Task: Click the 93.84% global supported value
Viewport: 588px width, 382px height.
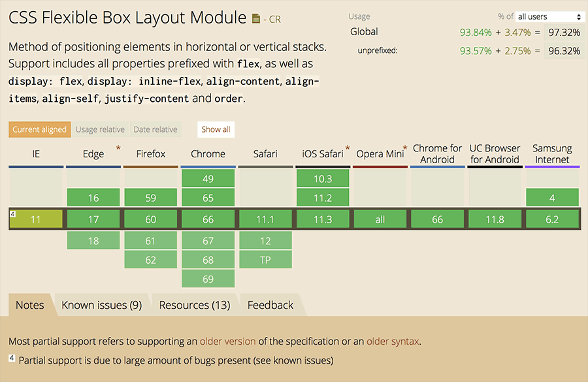Action: [x=476, y=33]
